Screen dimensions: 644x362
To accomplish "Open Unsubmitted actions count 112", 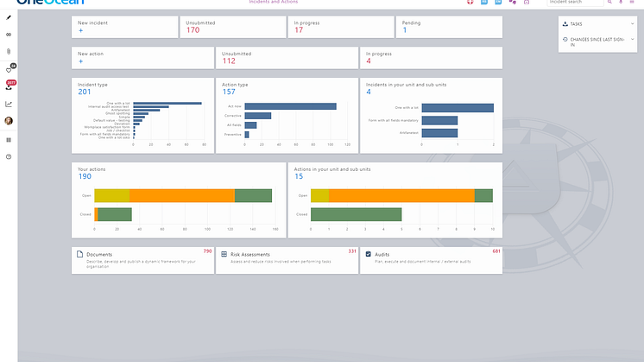I will (x=229, y=60).
